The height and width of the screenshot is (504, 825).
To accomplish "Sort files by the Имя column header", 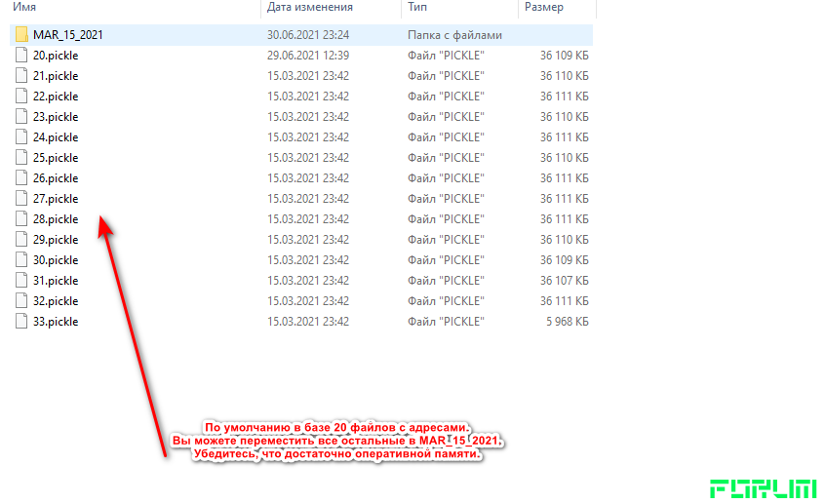I will (x=24, y=8).
